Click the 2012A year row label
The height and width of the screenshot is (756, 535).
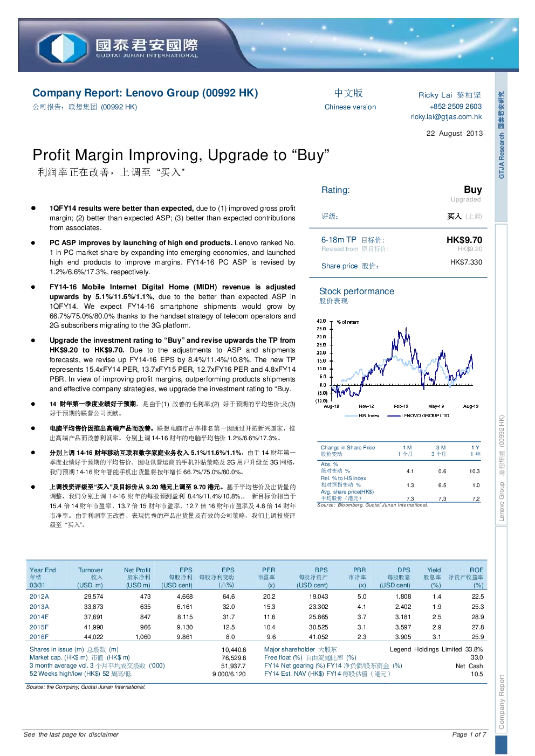point(39,597)
